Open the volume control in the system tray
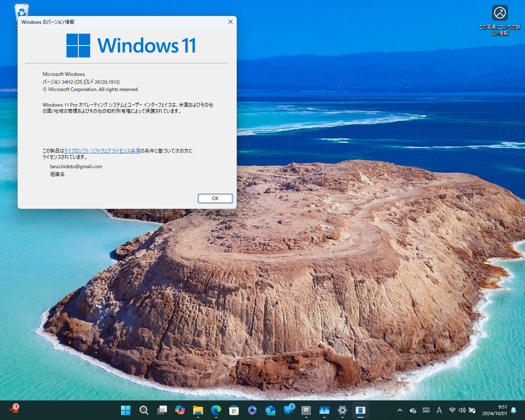Screen dimensions: 525x420 click(x=462, y=410)
